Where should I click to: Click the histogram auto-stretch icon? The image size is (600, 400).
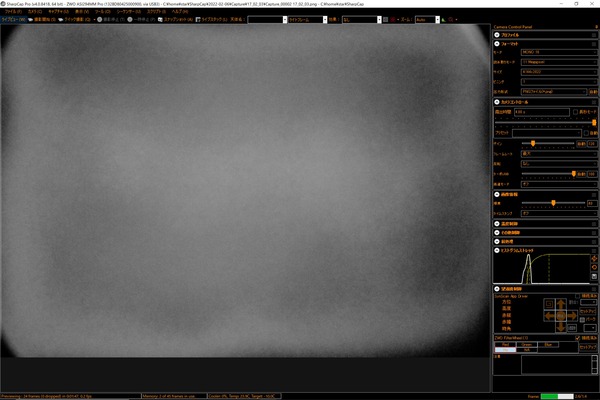point(594,259)
